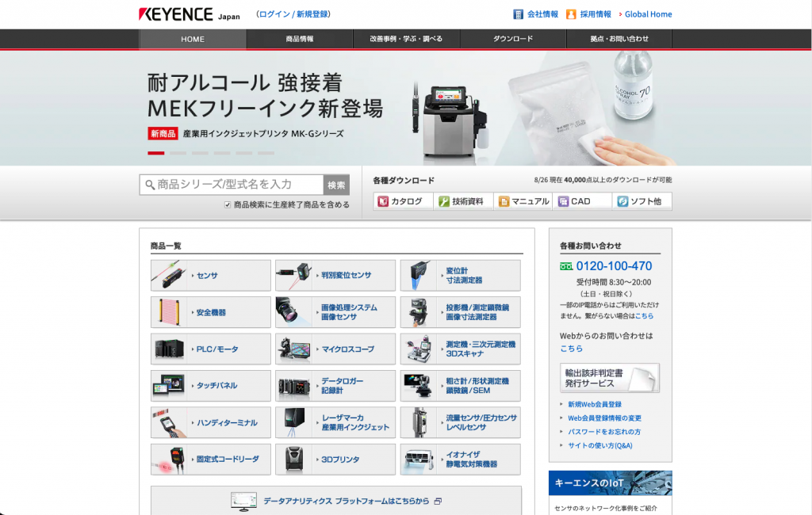Open パスワードをお忘れの方 link

[x=603, y=432]
